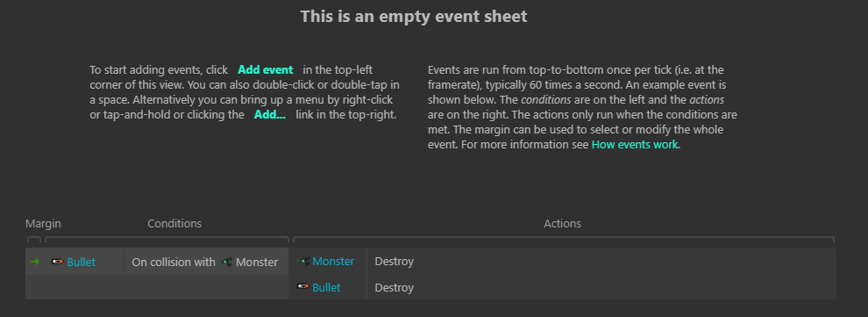Image resolution: width=868 pixels, height=317 pixels.
Task: Click the empty event sheet heading
Action: coord(414,16)
